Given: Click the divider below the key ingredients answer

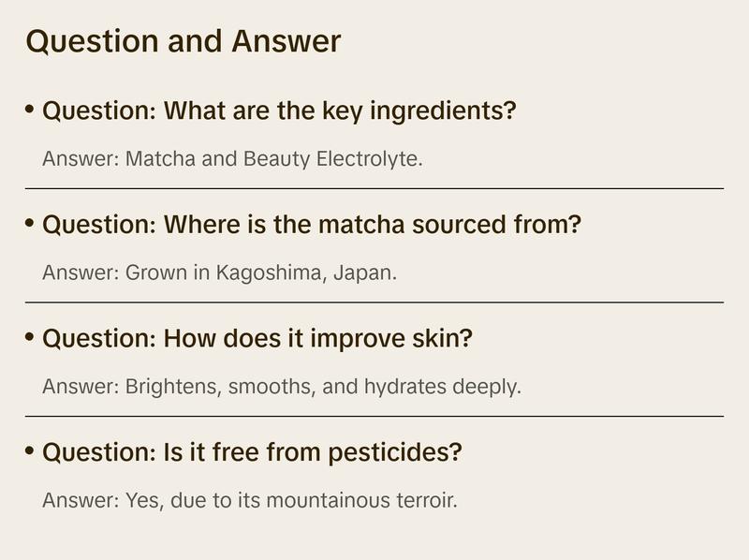Looking at the screenshot, I should 374,188.
